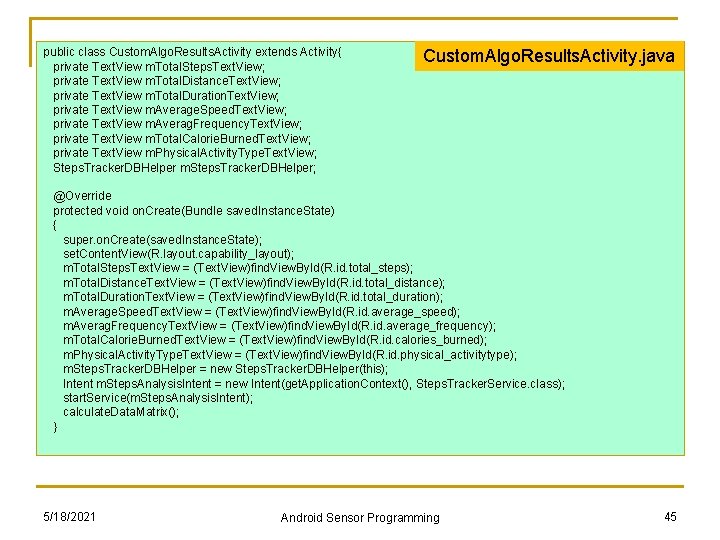Click 'setContentView(R.layout.capability_layout);' line

[x=178, y=254]
